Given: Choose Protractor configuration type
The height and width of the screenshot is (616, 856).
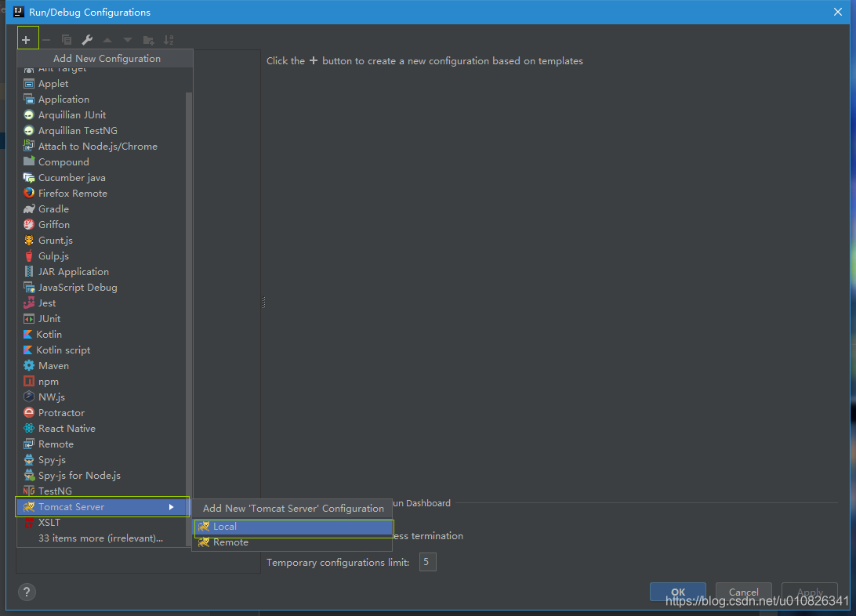Looking at the screenshot, I should (x=102, y=413).
